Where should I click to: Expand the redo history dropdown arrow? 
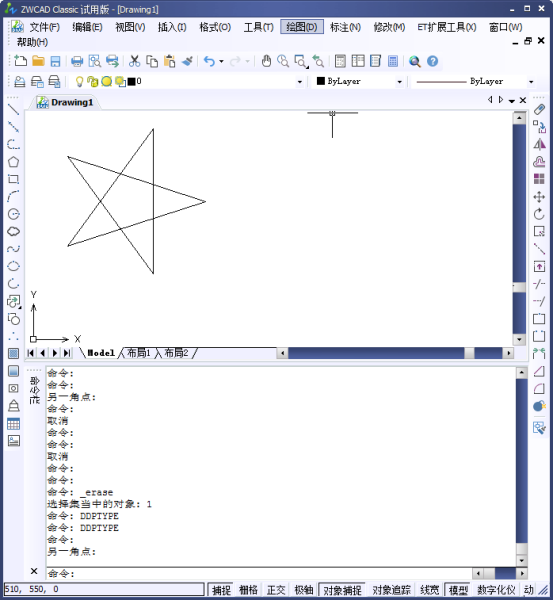[x=248, y=61]
